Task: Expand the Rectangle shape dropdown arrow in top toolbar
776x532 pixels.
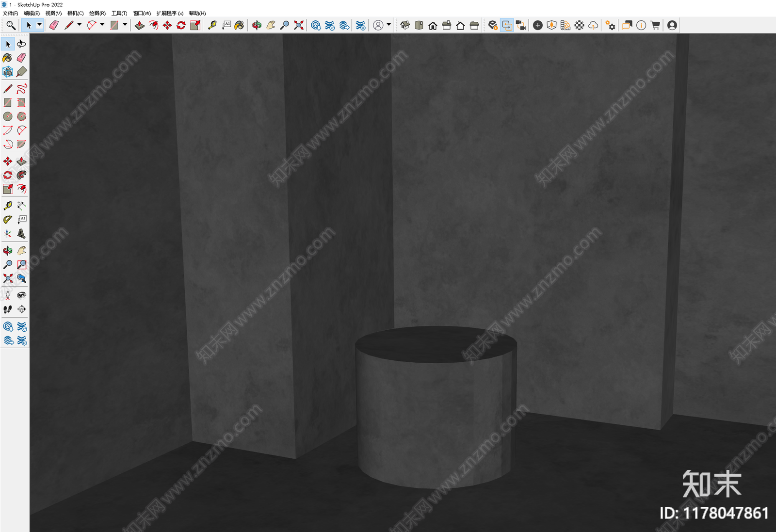Action: [125, 25]
